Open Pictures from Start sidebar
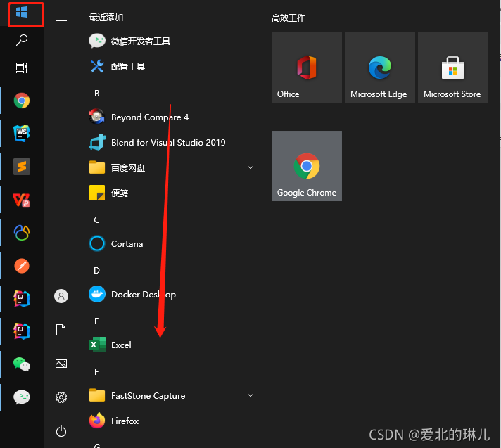This screenshot has height=448, width=501. (x=61, y=364)
